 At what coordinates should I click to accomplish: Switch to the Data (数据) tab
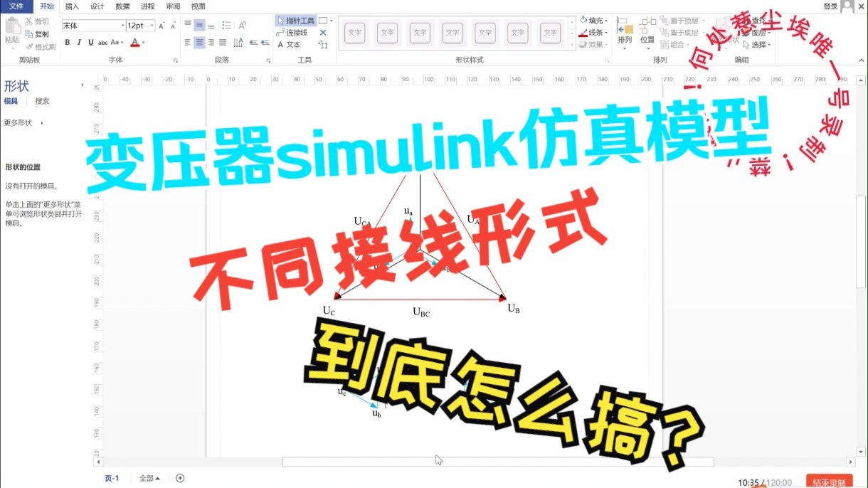tap(122, 6)
